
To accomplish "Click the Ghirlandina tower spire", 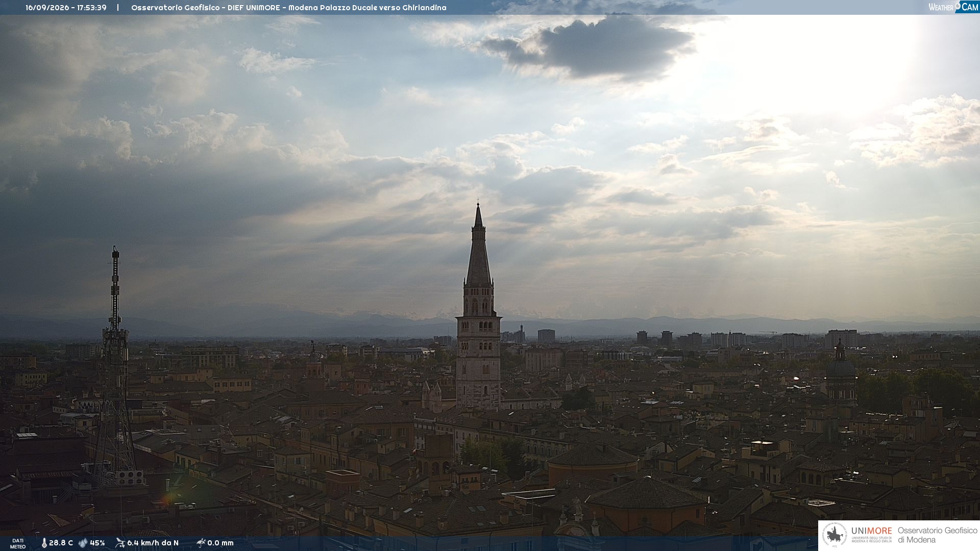I will (478, 245).
